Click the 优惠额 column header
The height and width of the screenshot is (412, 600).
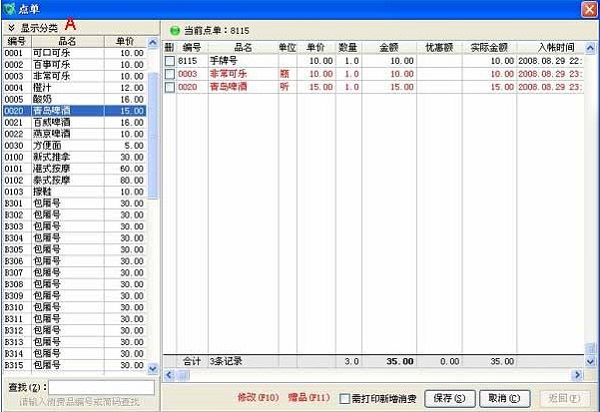coord(439,47)
